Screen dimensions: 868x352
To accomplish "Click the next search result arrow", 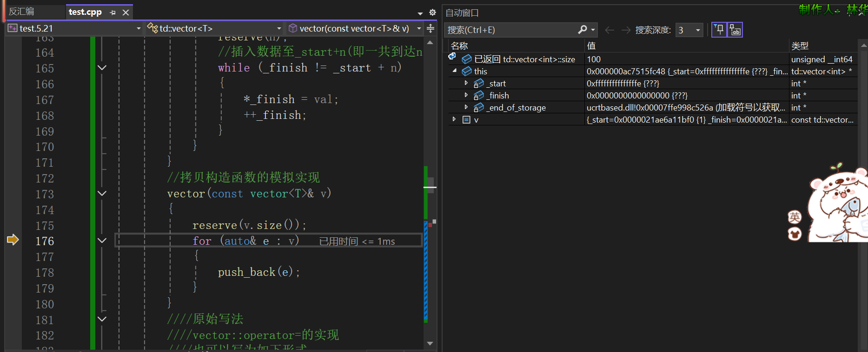I will click(x=626, y=30).
